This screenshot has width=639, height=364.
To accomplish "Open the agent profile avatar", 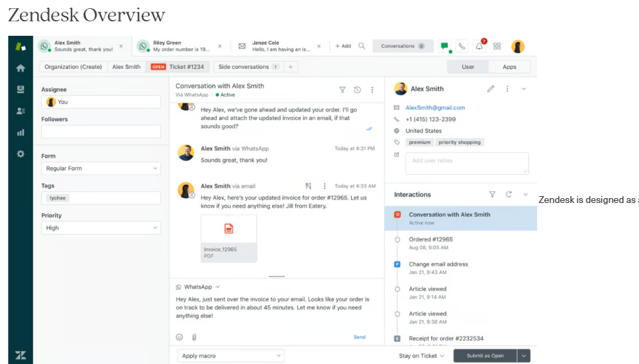I will coord(518,46).
